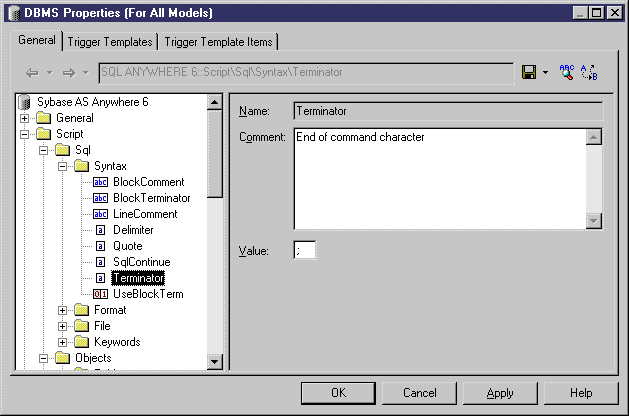629x416 pixels.
Task: Click the Find ABC magnifier icon
Action: tap(567, 72)
